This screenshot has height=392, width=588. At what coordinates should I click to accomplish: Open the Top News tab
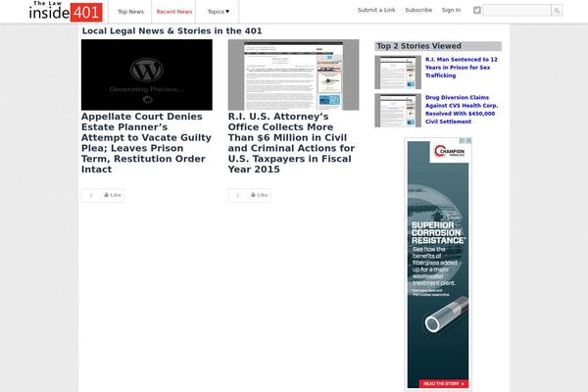coord(130,12)
